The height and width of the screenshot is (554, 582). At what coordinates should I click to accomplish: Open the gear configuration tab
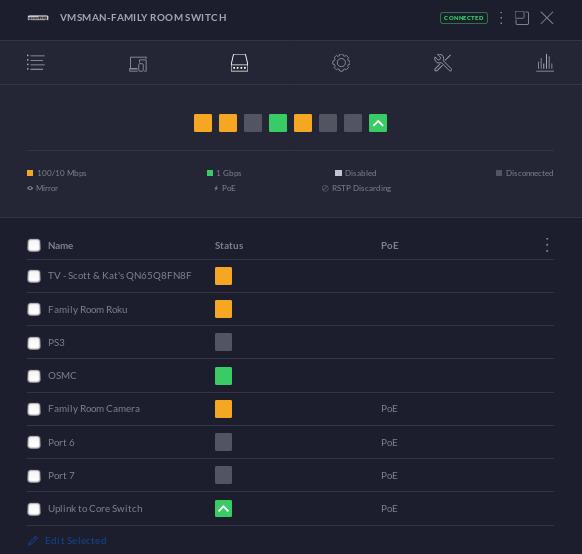341,63
